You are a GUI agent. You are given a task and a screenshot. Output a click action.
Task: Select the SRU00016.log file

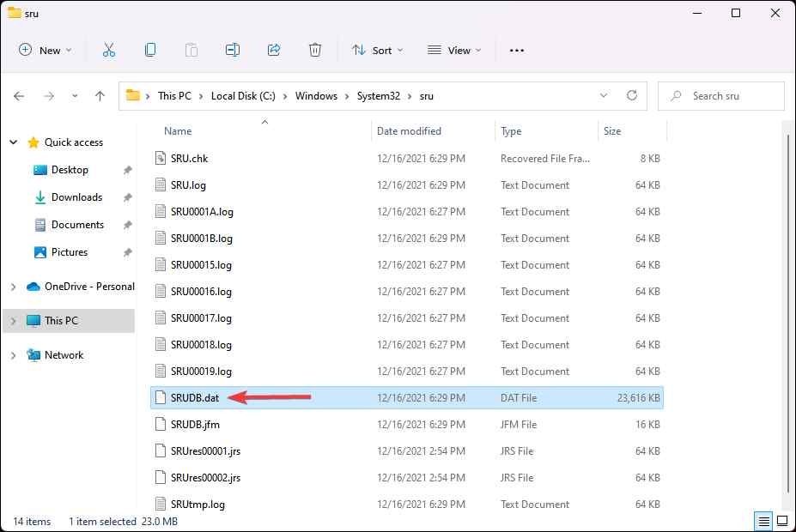[407, 292]
